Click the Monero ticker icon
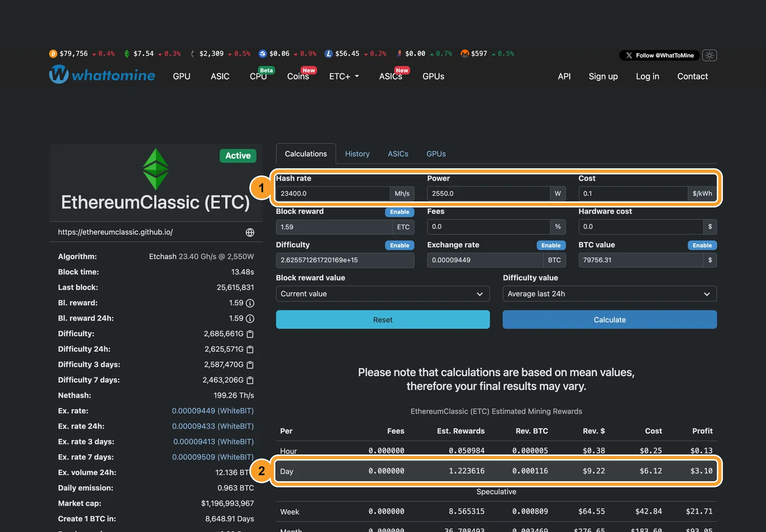This screenshot has width=766, height=532. point(464,54)
